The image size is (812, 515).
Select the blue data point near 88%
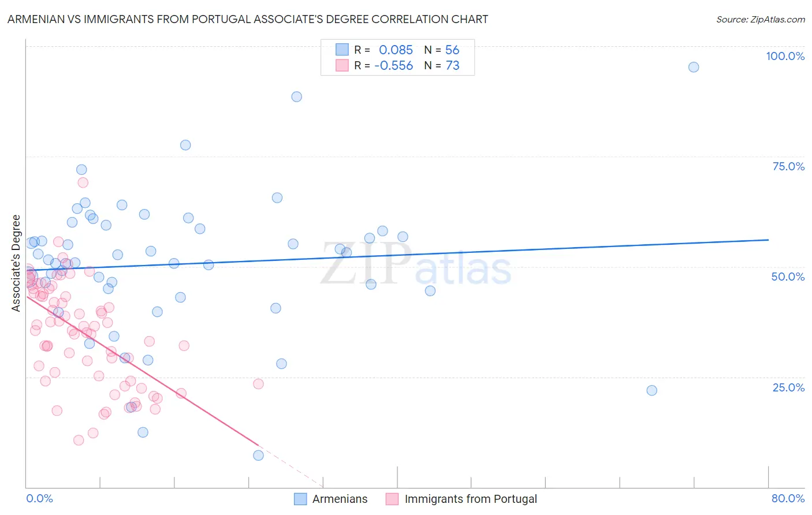coord(296,96)
